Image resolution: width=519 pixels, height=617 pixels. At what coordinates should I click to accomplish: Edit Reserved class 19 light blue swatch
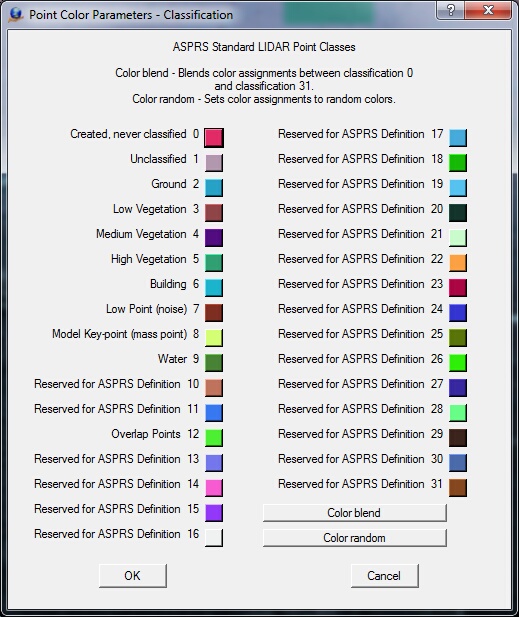click(x=458, y=188)
